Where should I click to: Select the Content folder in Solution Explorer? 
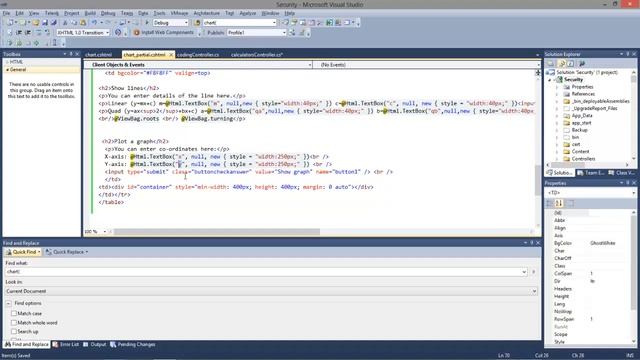coord(580,151)
